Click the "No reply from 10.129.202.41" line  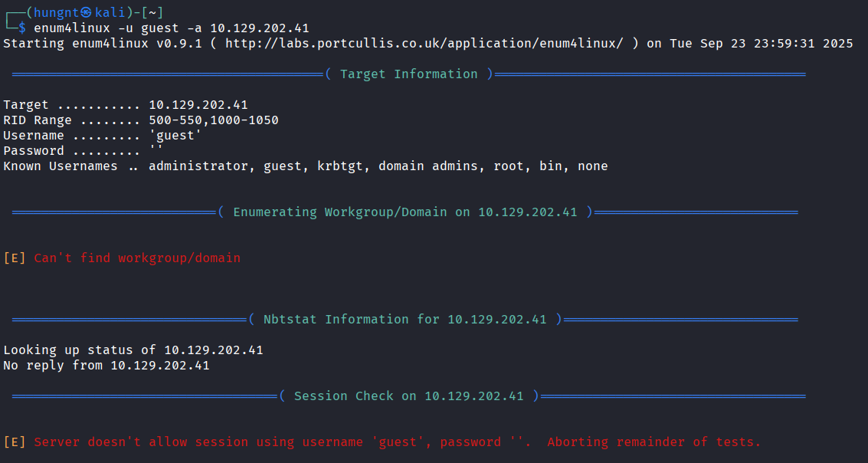coord(106,366)
